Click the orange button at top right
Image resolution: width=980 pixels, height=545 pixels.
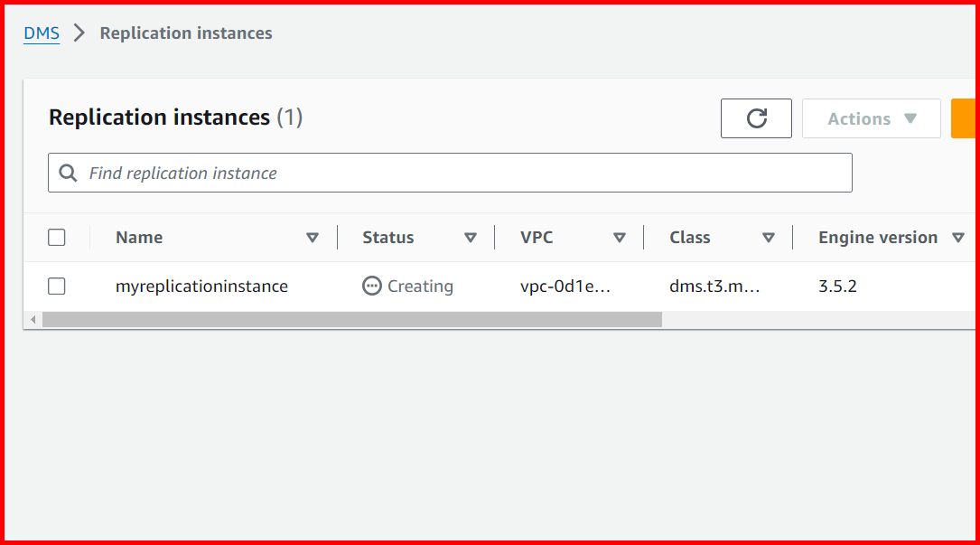point(964,117)
